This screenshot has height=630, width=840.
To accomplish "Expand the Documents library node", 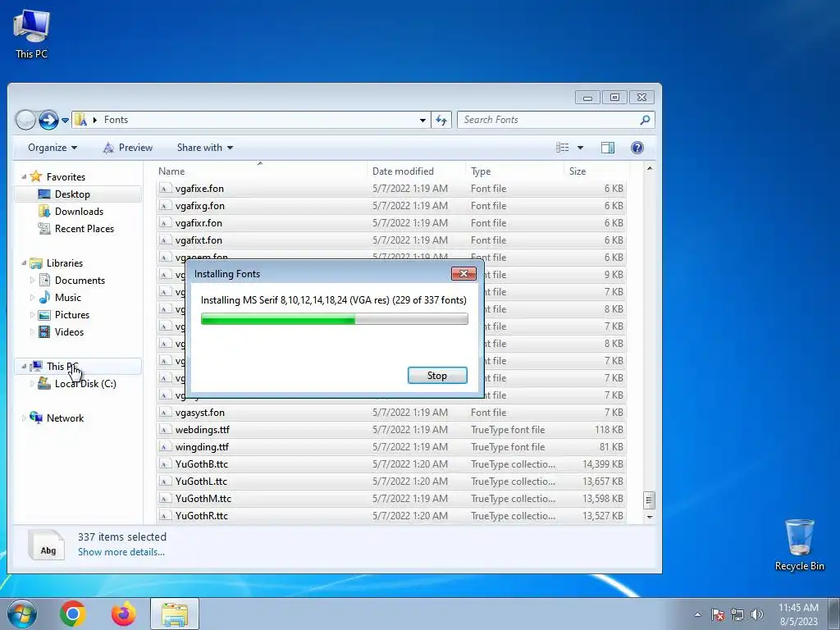I will point(32,281).
